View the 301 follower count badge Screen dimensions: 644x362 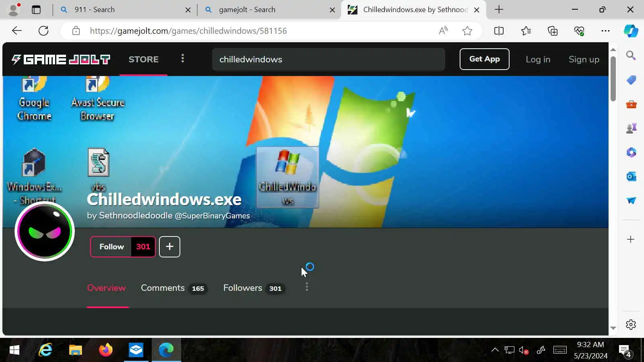(x=143, y=247)
